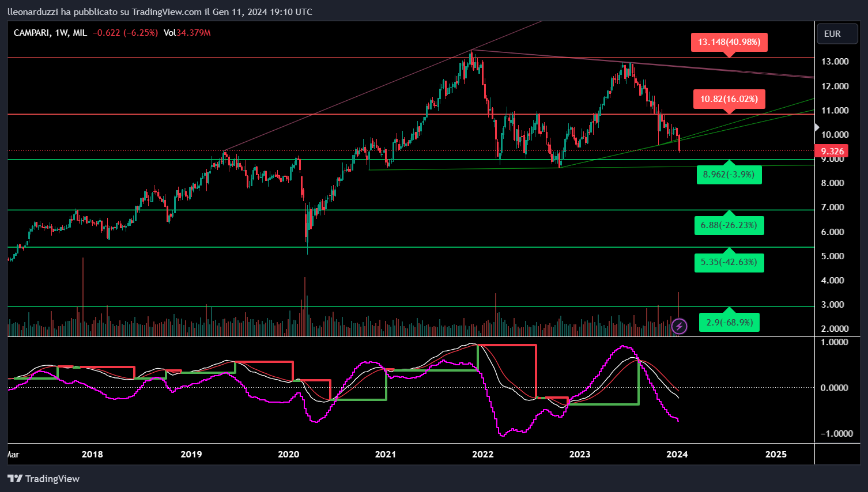Image resolution: width=868 pixels, height=492 pixels.
Task: Click the green 5.35(-42.63%) price label
Action: tap(729, 262)
